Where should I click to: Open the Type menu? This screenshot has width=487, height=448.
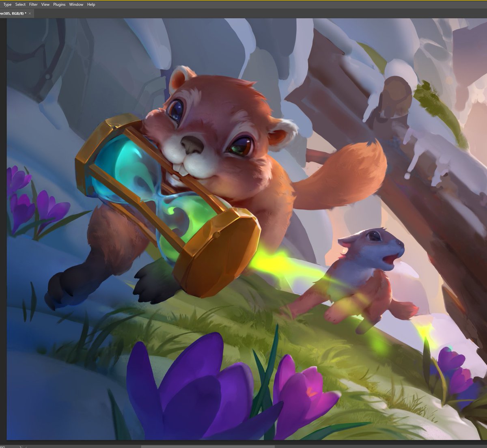click(7, 4)
